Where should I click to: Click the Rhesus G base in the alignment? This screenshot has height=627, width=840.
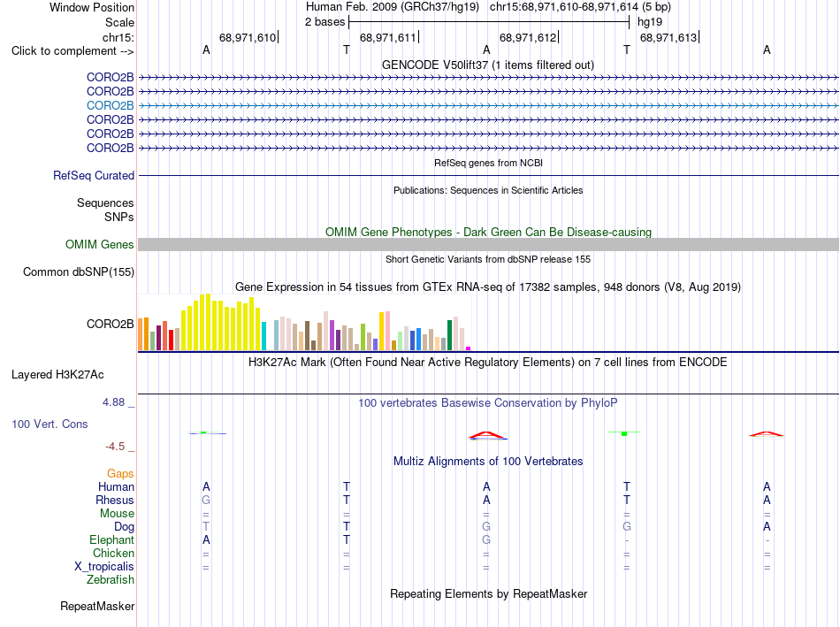[x=206, y=500]
